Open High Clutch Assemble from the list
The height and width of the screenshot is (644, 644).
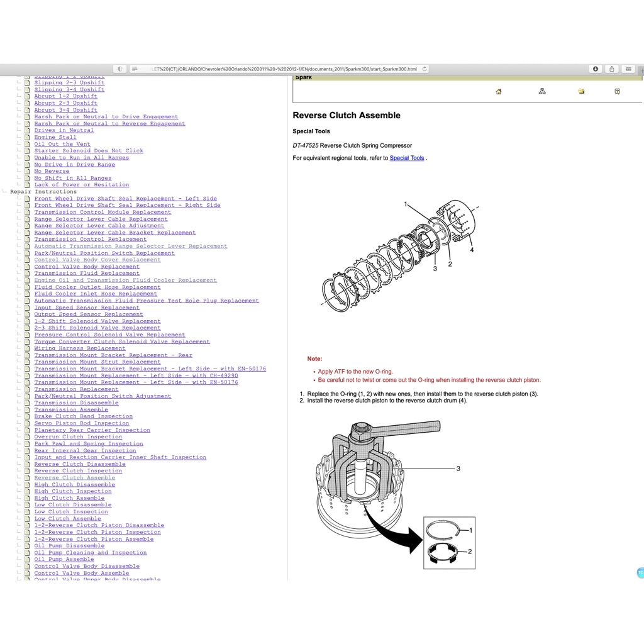pos(69,497)
